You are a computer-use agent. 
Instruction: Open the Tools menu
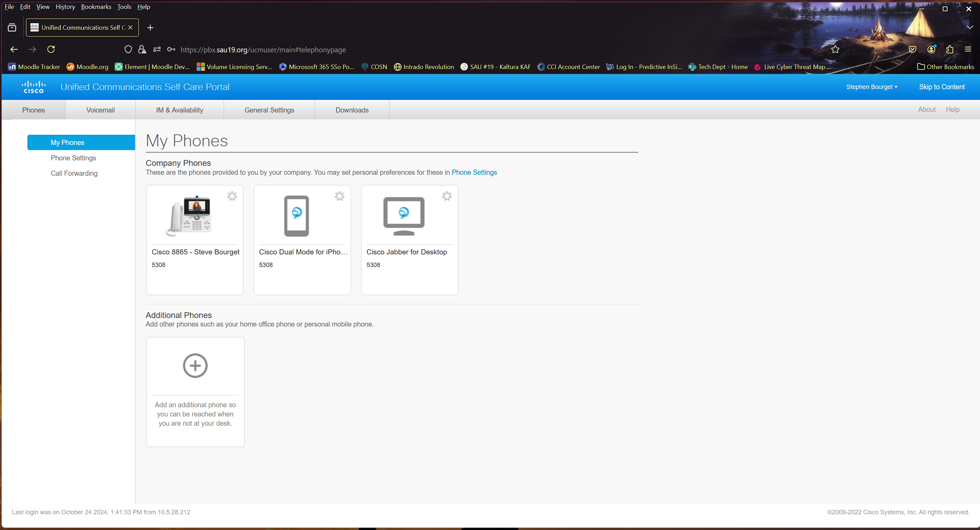click(124, 7)
